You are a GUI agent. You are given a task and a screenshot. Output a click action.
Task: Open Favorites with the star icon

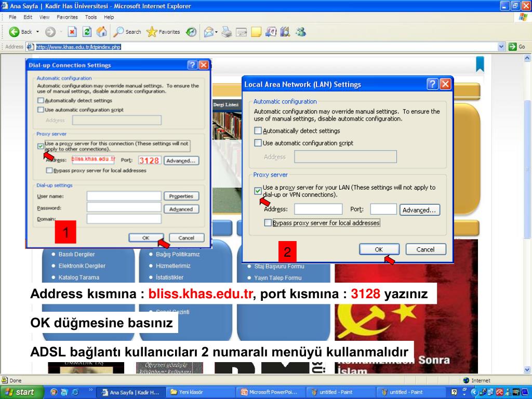click(152, 32)
